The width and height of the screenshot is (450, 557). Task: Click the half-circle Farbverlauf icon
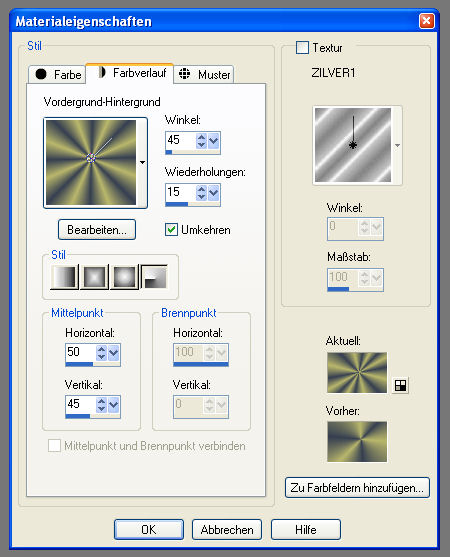102,72
